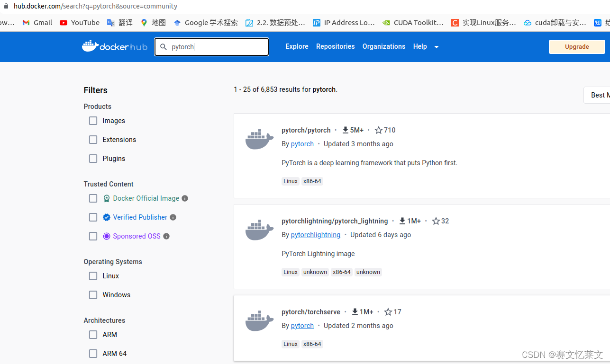
Task: Enable the Sponsored OSS filter
Action: pos(93,236)
